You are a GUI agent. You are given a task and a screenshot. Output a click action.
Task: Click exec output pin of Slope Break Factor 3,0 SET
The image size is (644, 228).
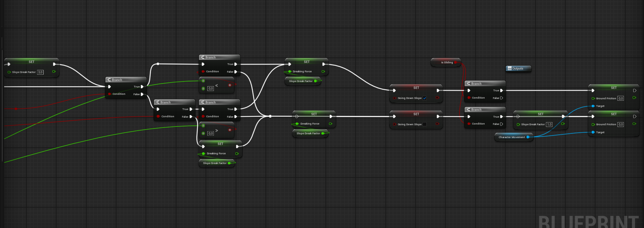(54, 64)
